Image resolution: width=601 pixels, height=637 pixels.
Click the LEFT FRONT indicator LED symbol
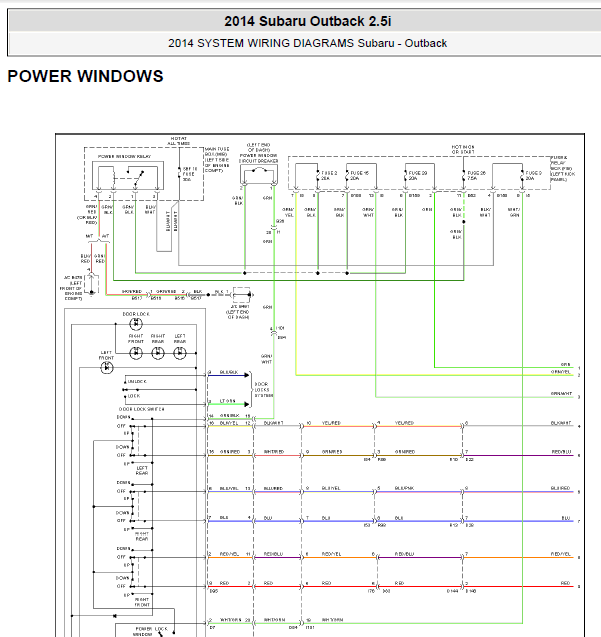coord(106,368)
